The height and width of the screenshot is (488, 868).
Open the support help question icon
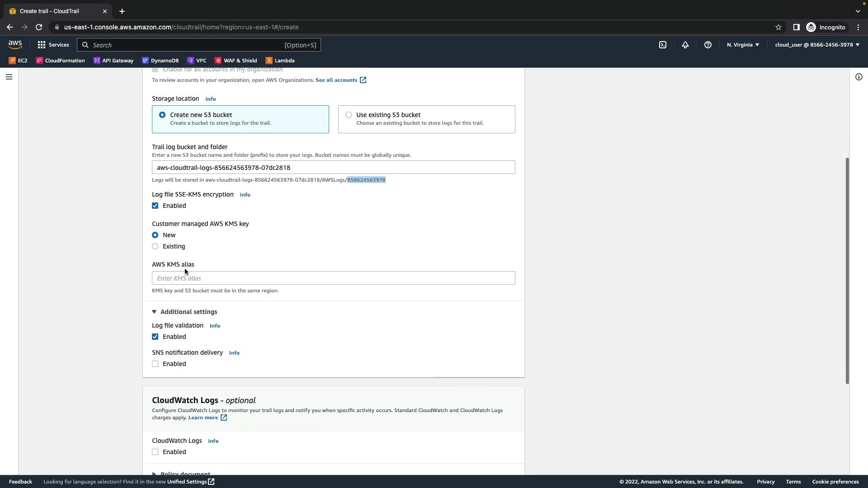(708, 45)
